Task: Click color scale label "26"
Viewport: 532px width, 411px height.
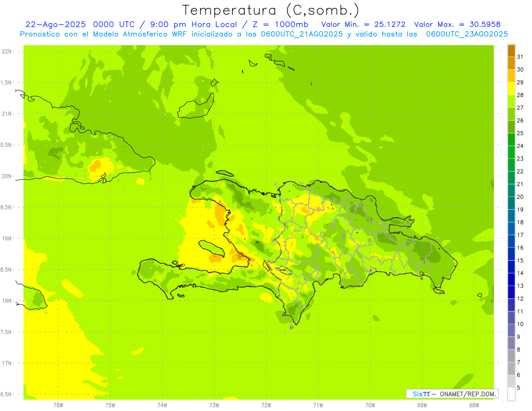Action: point(520,121)
